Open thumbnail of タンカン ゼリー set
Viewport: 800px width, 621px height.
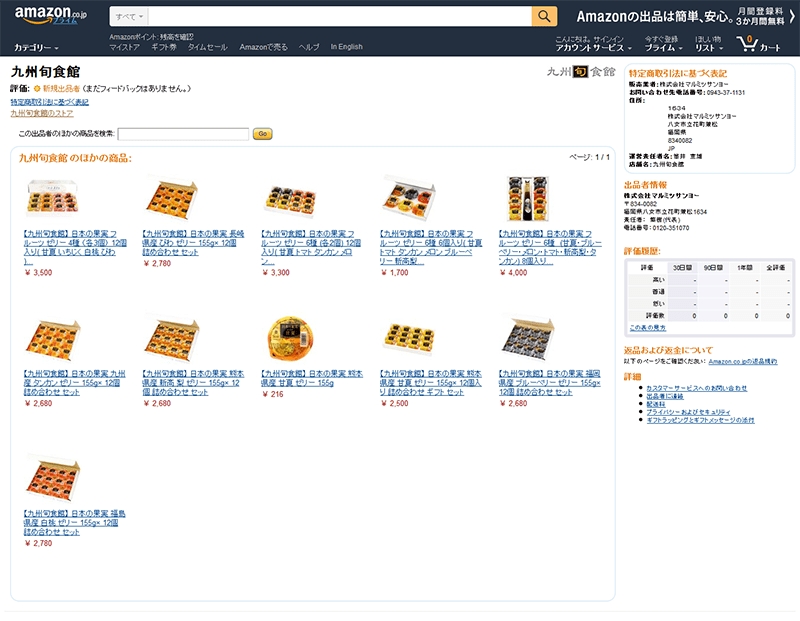click(52, 338)
